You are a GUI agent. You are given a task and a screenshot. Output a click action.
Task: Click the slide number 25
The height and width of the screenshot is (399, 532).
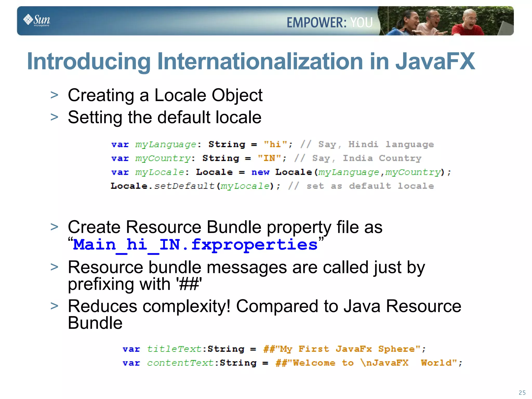(x=522, y=393)
